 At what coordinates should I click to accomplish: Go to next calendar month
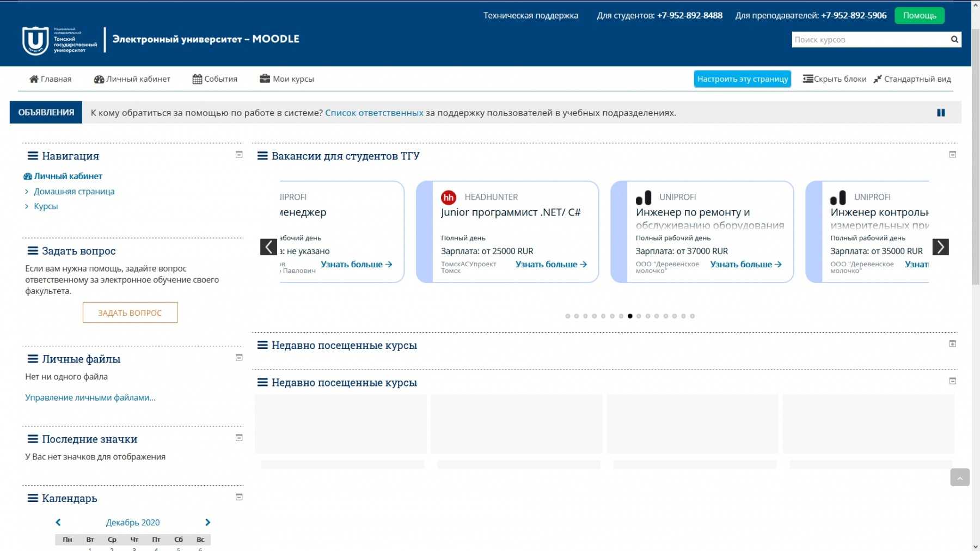click(x=207, y=522)
